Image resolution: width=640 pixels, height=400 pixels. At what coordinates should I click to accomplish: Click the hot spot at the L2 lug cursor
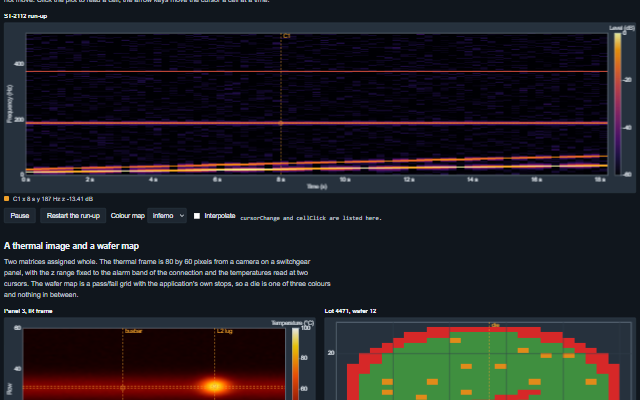pos(215,387)
